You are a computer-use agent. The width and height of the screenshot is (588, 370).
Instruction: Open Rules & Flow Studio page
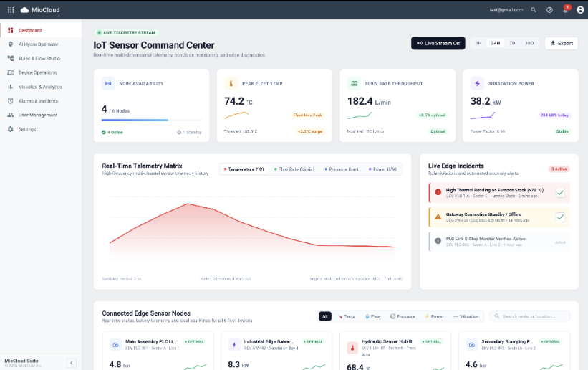tap(41, 58)
